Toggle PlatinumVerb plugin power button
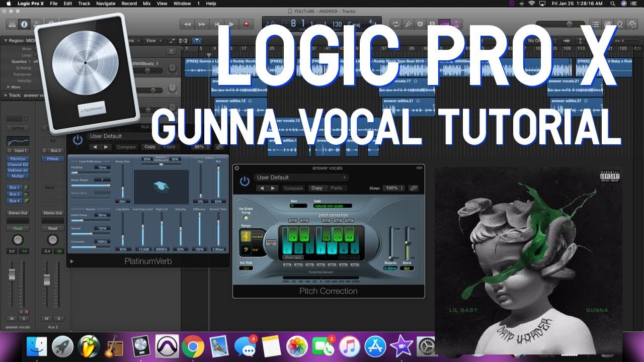Screen dimensions: 644x362 click(x=77, y=140)
